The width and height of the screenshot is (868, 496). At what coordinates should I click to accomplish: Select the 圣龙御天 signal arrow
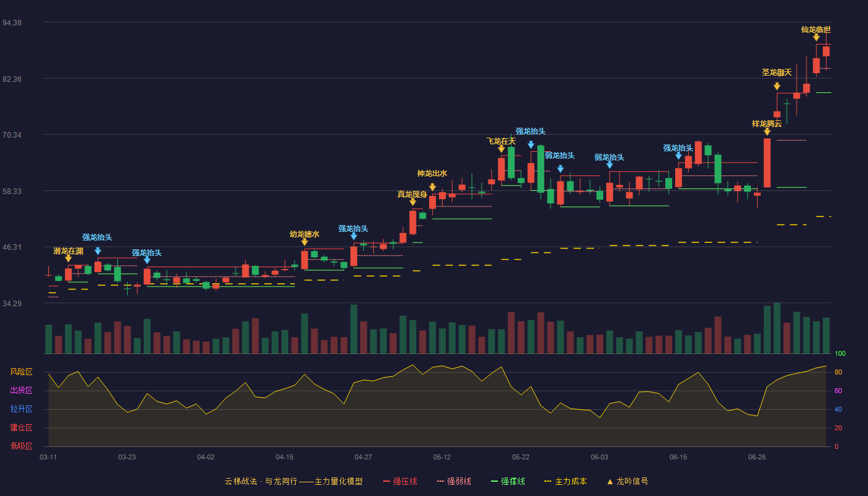[777, 87]
